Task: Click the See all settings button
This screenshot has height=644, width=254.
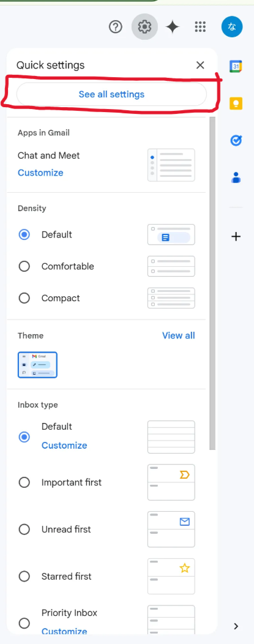Action: 111,94
